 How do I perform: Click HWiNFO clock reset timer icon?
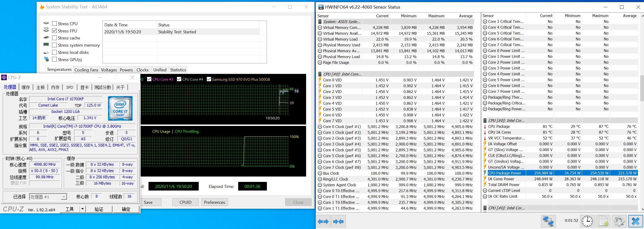(587, 221)
